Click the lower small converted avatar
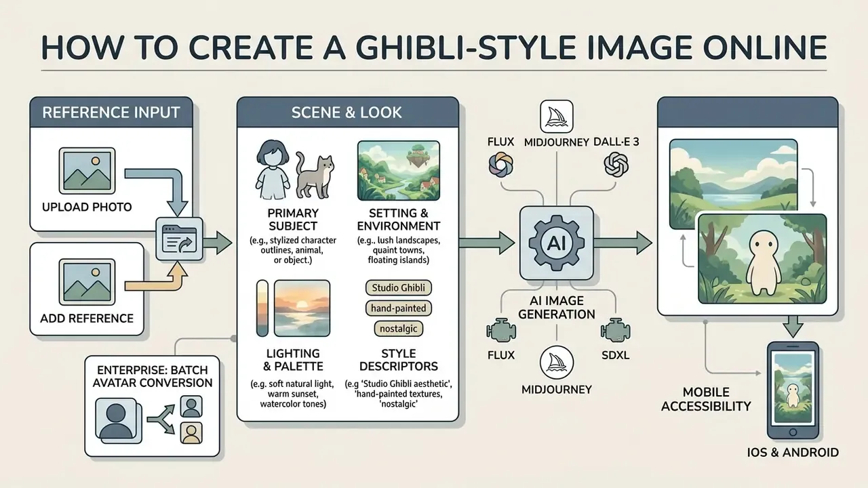This screenshot has width=868, height=488. (191, 432)
